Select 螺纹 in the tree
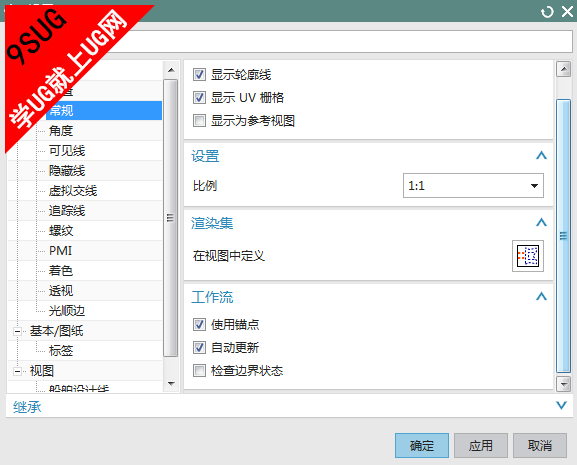This screenshot has width=577, height=465. tap(61, 231)
